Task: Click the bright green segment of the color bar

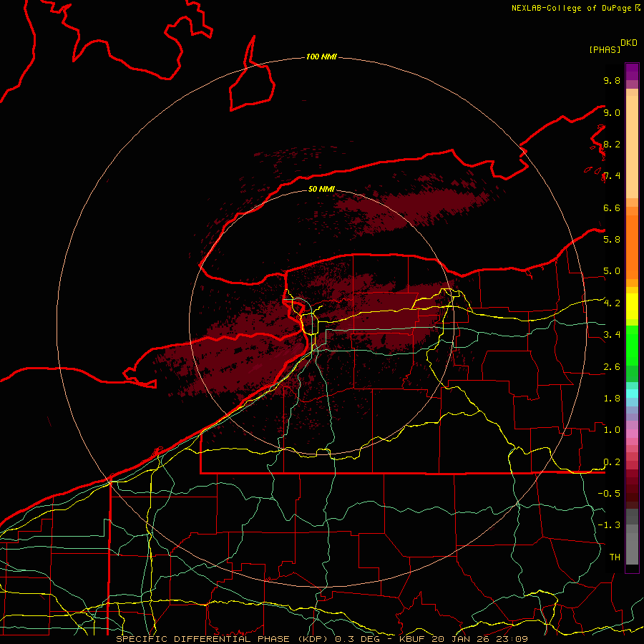Action: tap(632, 345)
